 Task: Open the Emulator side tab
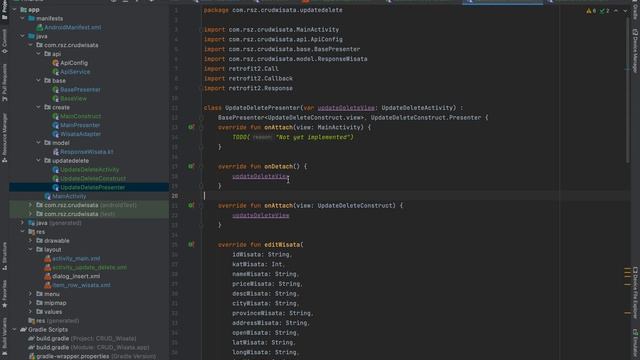pyautogui.click(x=635, y=344)
